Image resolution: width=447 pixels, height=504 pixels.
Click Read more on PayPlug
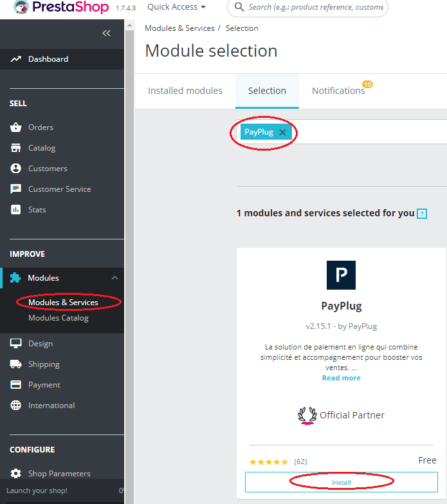click(342, 378)
